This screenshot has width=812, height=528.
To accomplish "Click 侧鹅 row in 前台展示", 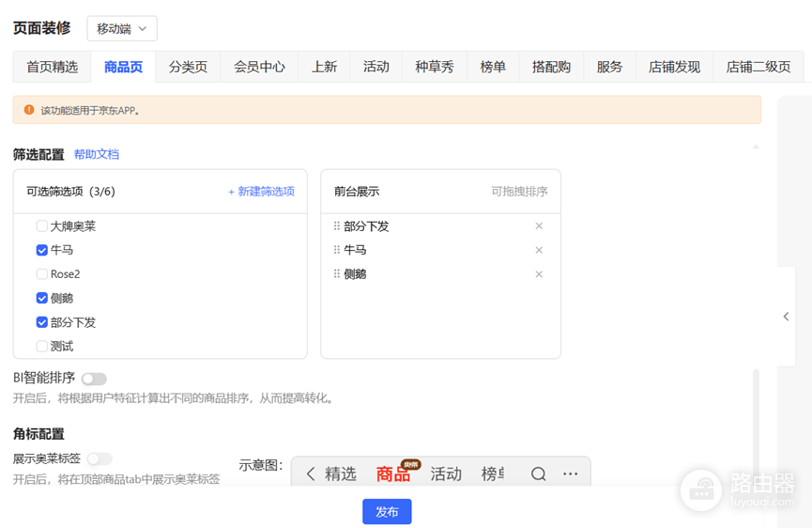I will tap(440, 274).
